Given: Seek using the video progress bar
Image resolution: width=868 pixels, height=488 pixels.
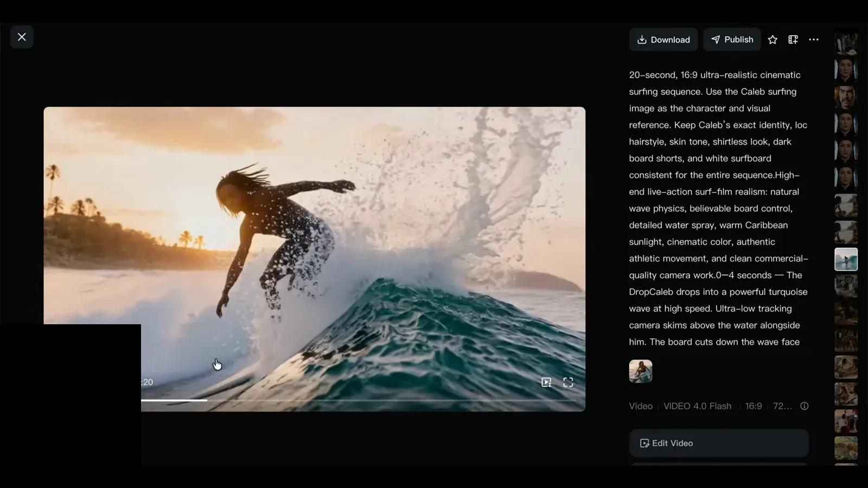Looking at the screenshot, I should pyautogui.click(x=358, y=400).
